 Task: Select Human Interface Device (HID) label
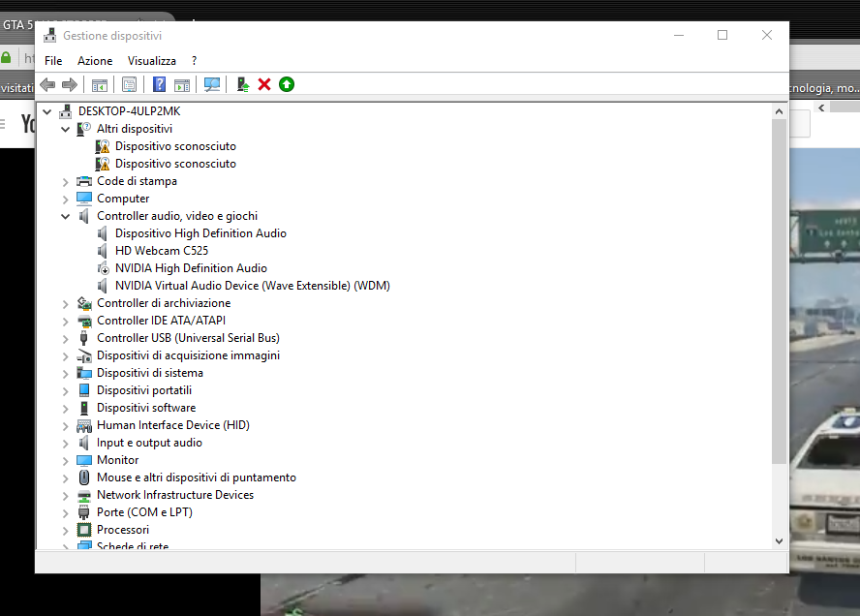173,425
